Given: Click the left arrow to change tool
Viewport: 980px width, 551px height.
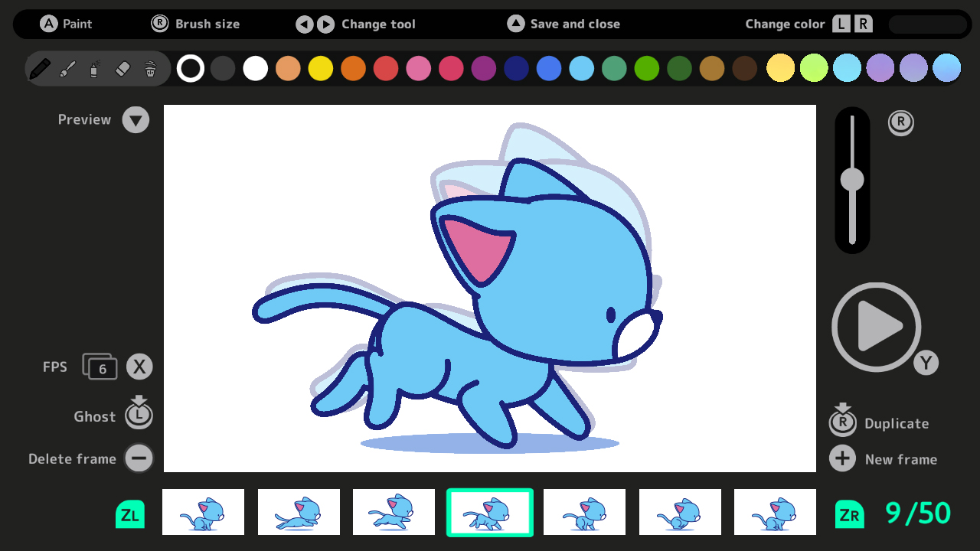Looking at the screenshot, I should coord(305,24).
